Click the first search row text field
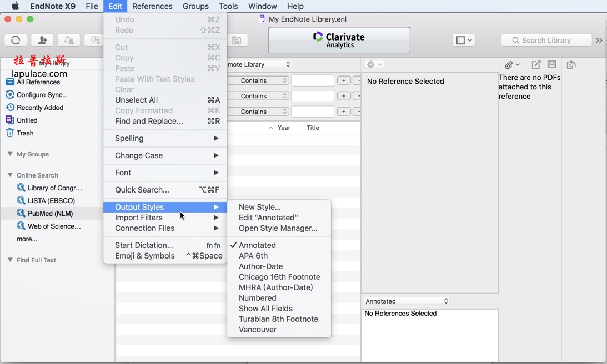This screenshot has width=607, height=364. pyautogui.click(x=313, y=80)
